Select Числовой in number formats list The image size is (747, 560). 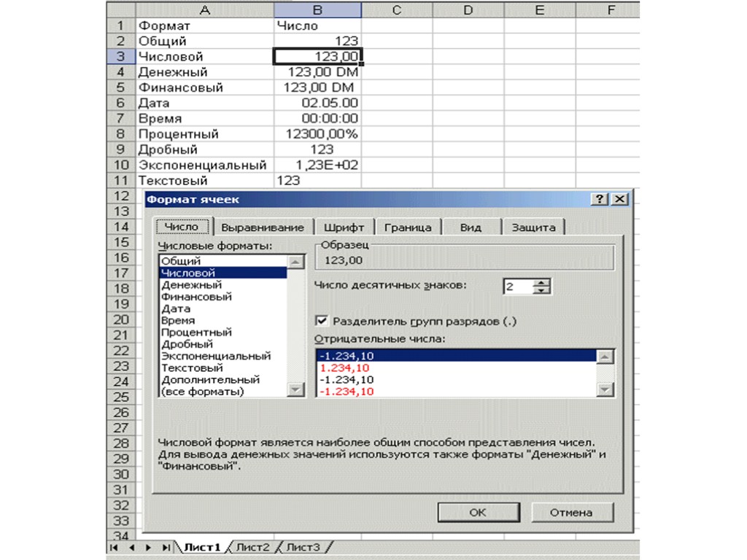click(x=223, y=273)
